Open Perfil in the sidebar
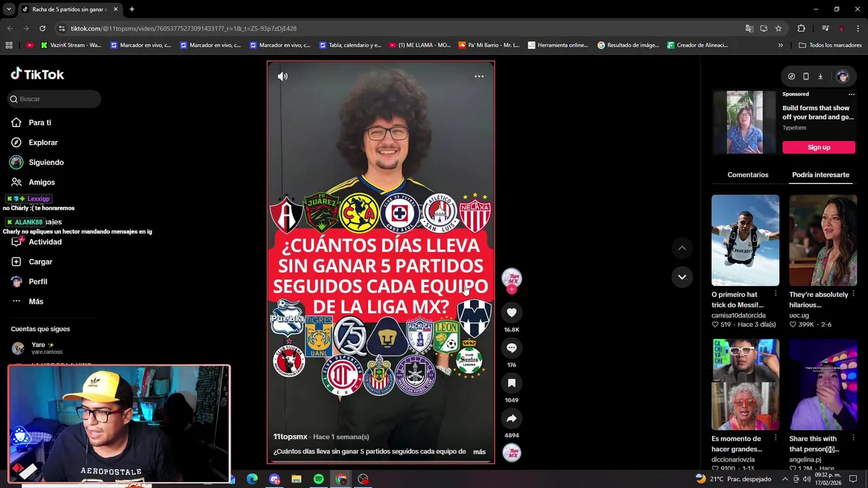This screenshot has width=868, height=488. pos(38,281)
